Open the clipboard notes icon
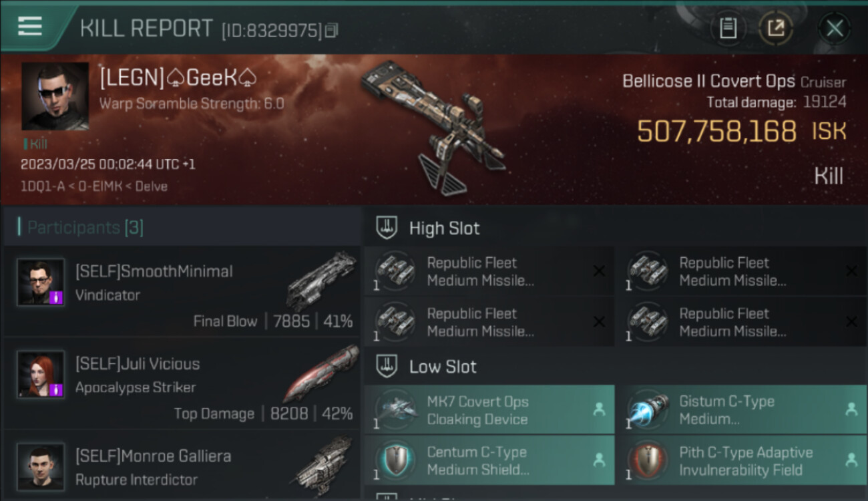The width and height of the screenshot is (868, 501). [x=728, y=28]
